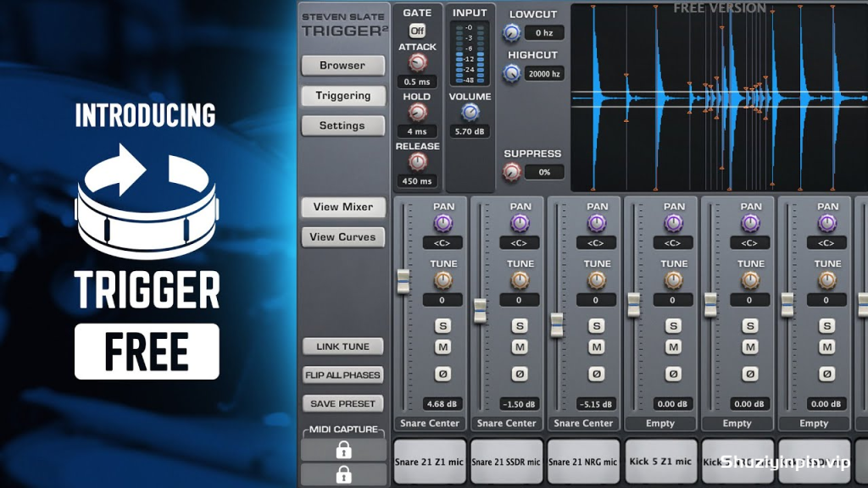Click pan value field of Snare 21 Z1 mic
Viewport: 868px width, 488px height.
(442, 243)
